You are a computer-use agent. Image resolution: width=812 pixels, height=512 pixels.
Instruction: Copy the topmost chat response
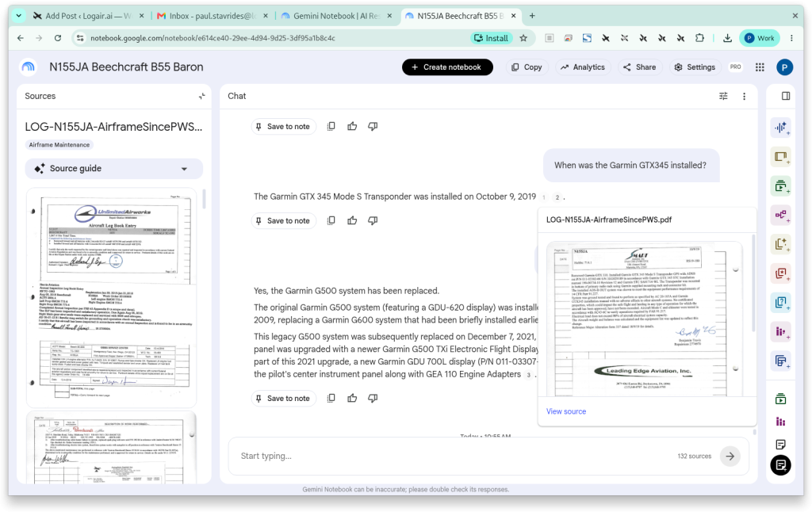point(331,126)
